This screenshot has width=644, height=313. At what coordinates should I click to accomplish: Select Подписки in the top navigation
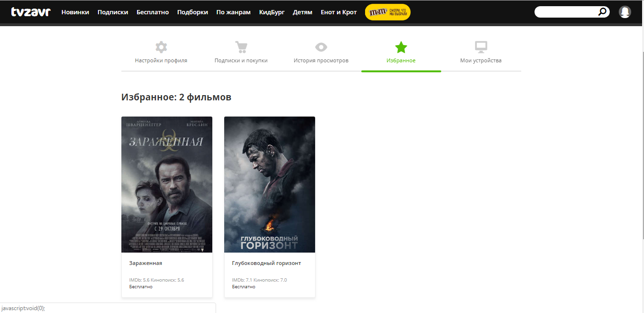click(x=113, y=12)
